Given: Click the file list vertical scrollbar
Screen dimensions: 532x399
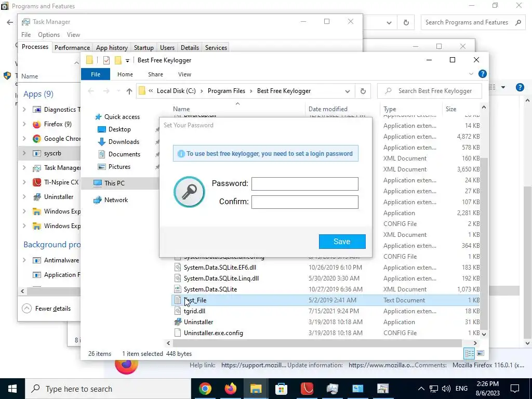Looking at the screenshot, I should [484, 243].
